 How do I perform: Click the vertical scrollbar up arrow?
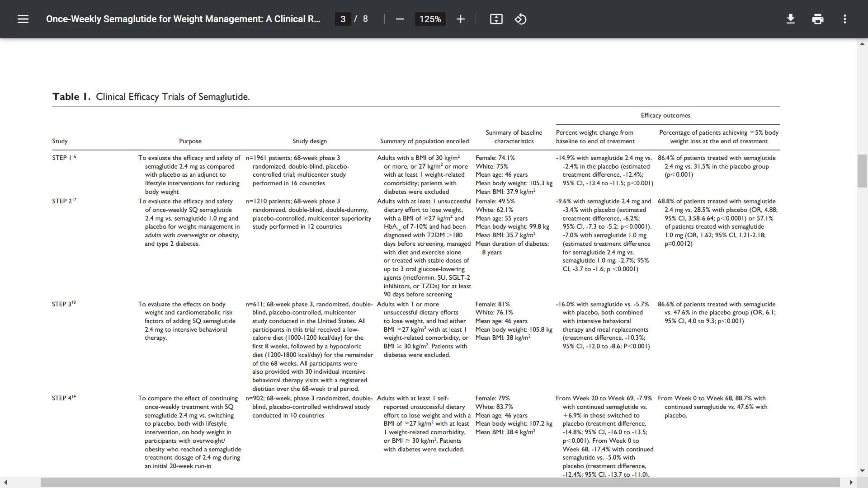(x=862, y=44)
